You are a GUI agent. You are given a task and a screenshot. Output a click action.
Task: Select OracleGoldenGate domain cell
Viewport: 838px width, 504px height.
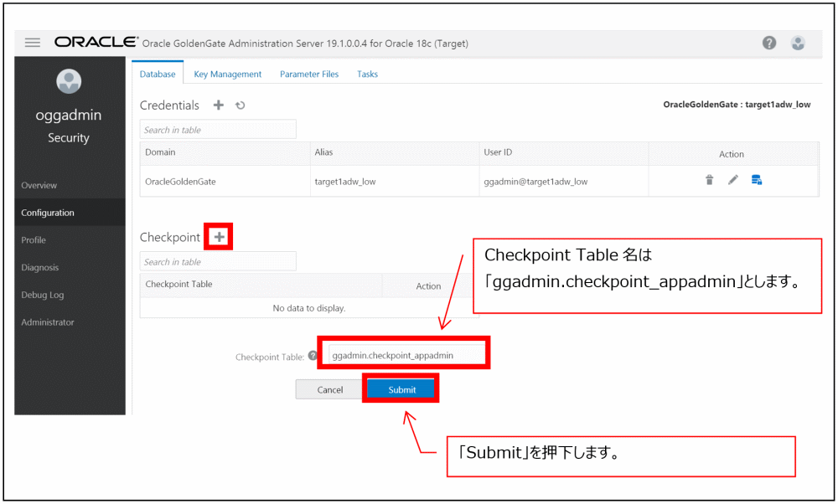click(225, 182)
